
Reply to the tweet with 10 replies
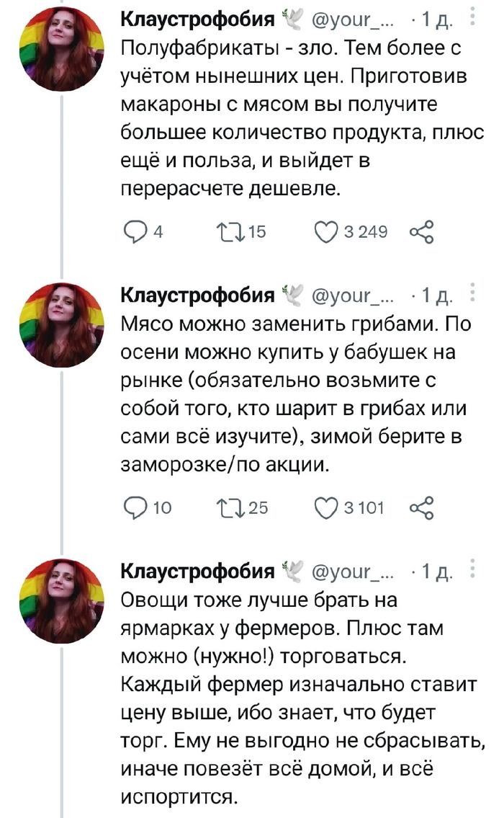pos(134,509)
